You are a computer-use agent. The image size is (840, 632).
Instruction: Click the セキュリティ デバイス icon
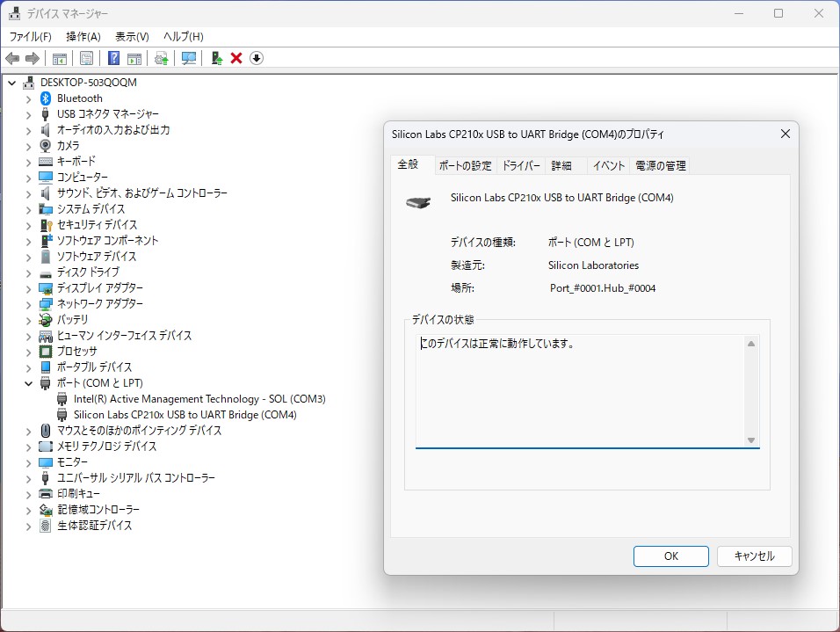point(46,225)
